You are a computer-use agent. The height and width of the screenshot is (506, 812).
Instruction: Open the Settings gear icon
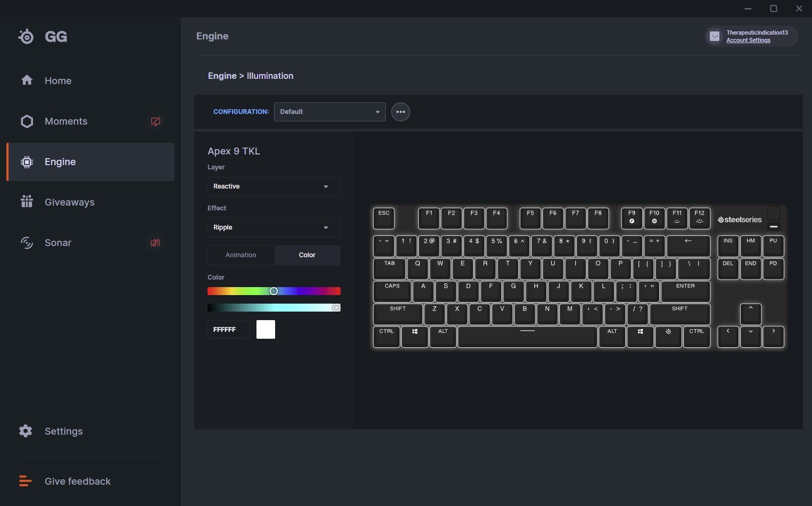coord(26,431)
